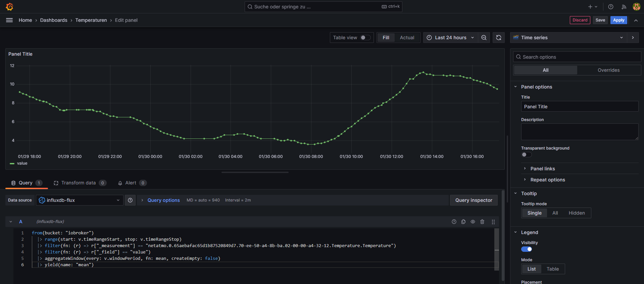Switch to Alert tab

pos(132,183)
